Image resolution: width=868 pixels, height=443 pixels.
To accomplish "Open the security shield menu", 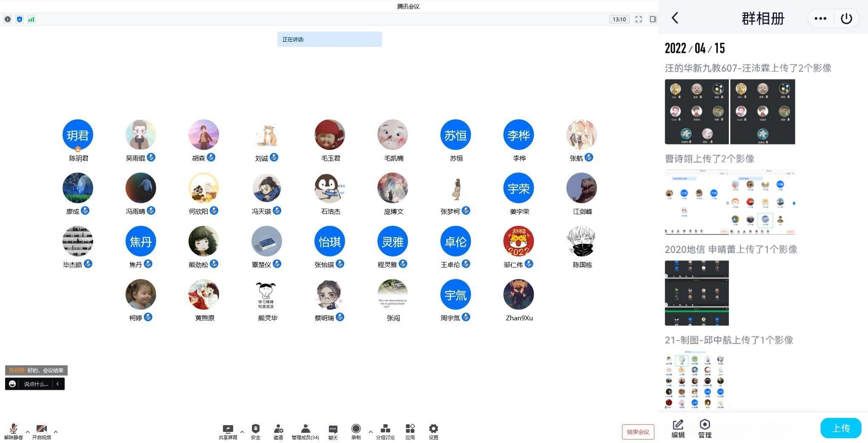I will click(255, 431).
